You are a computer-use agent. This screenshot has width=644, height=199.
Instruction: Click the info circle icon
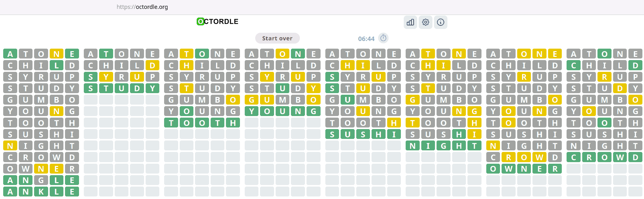point(440,22)
